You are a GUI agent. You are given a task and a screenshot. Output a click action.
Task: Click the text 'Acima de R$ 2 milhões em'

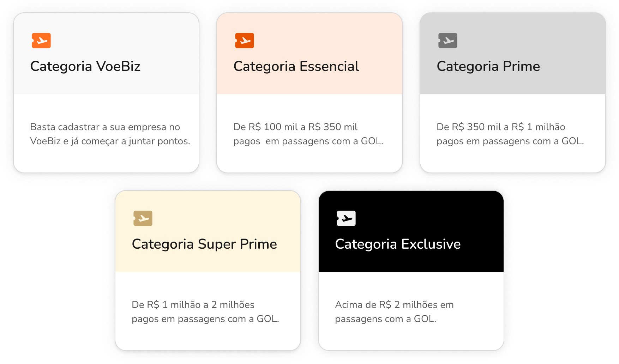pos(394,305)
